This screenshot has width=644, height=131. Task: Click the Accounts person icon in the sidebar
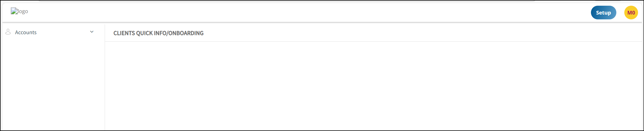pos(8,32)
